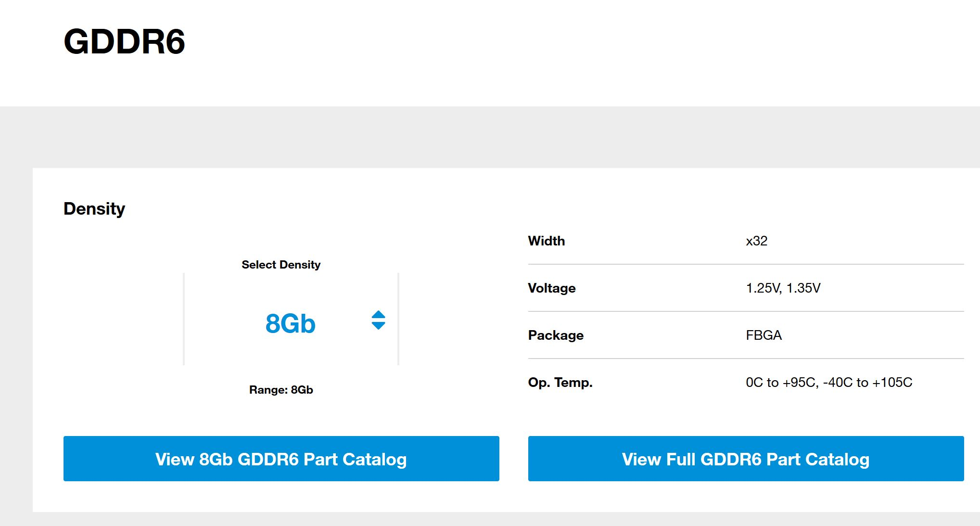Click the Op. Temp. spec label
The image size is (980, 526).
560,382
